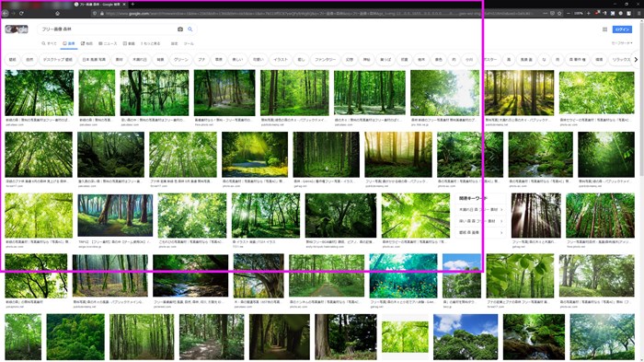
Task: Open the ツール tools option
Action: tap(189, 43)
